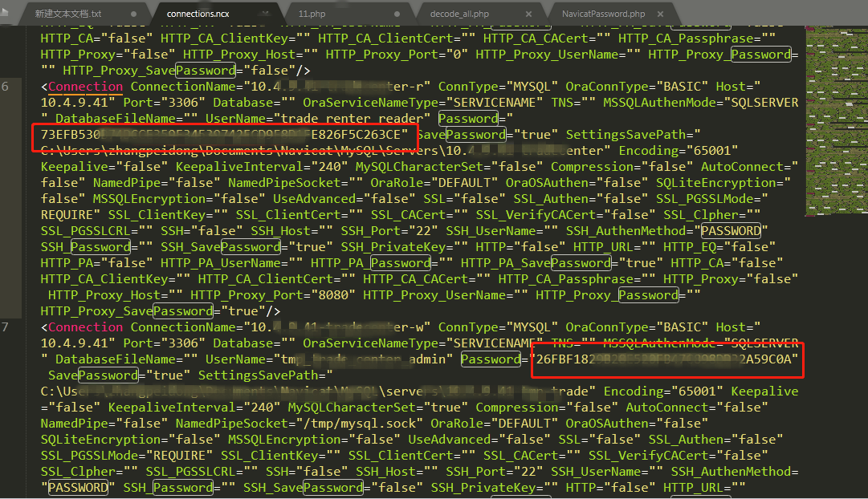The height and width of the screenshot is (499, 868).
Task: Click the red Connection tag on line 7
Action: click(85, 327)
